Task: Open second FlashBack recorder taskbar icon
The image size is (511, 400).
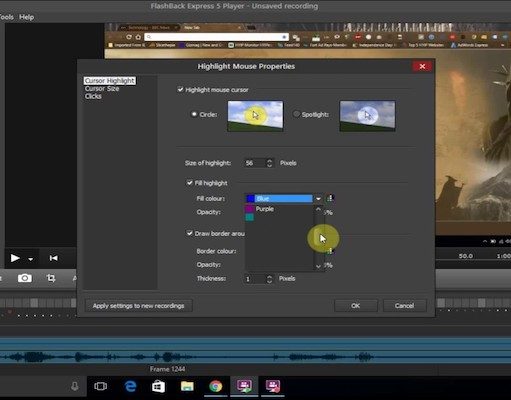Action: (x=273, y=386)
